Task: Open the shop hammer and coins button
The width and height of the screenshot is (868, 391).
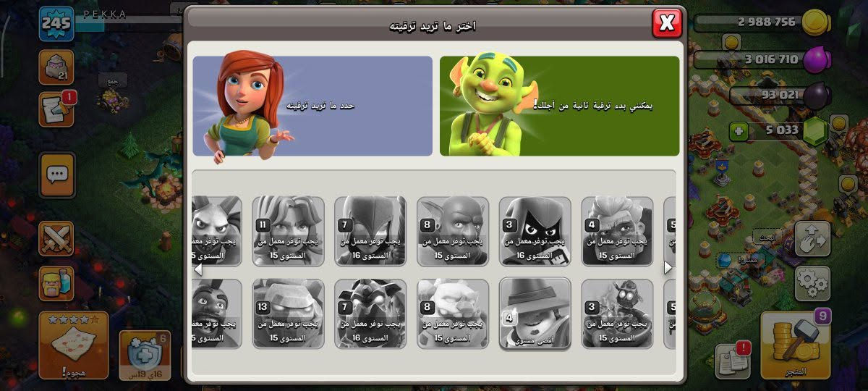Action: click(795, 346)
